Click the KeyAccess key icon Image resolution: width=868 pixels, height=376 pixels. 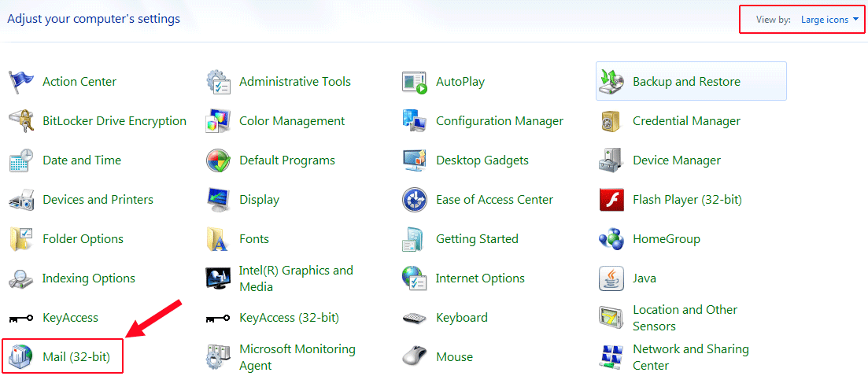(x=21, y=318)
